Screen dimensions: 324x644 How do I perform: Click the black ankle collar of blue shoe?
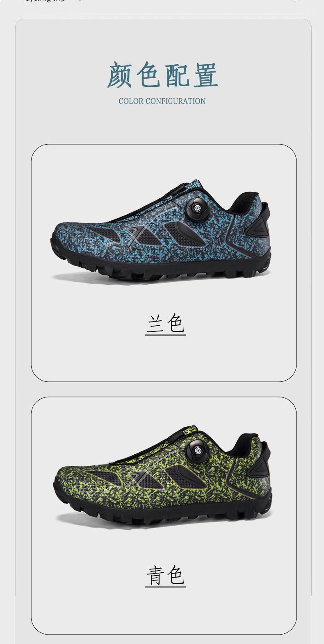point(244,202)
